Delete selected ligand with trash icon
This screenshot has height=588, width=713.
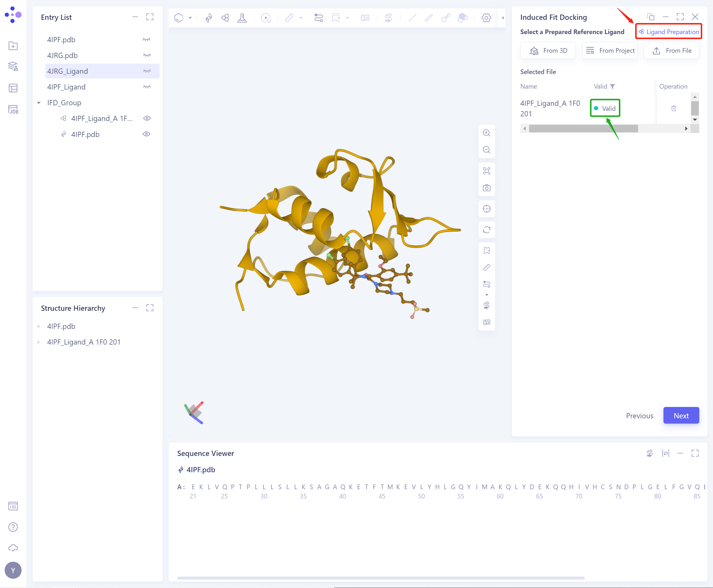tap(674, 108)
